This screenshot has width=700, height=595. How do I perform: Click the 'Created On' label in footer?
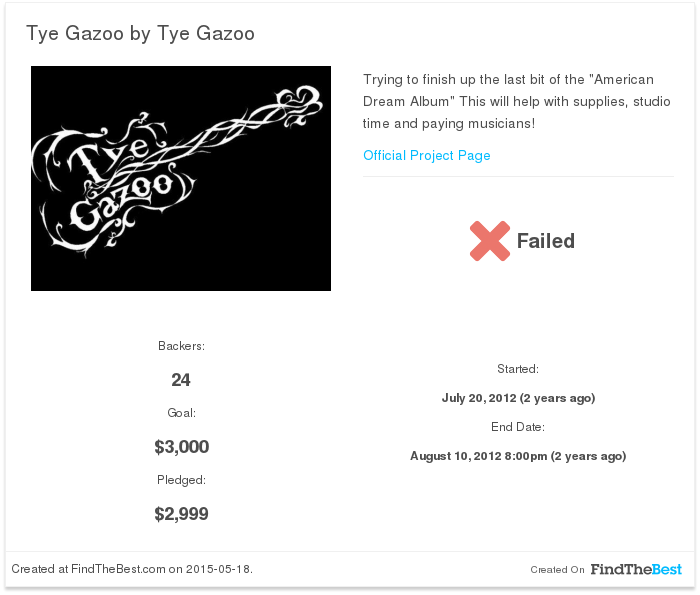pyautogui.click(x=557, y=570)
